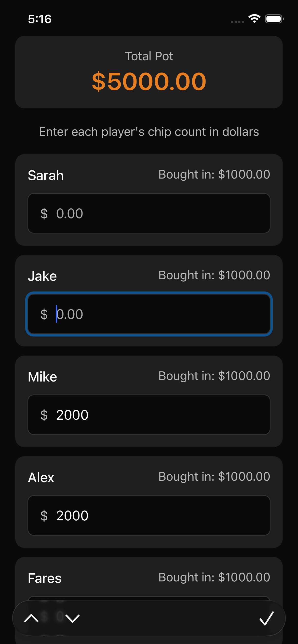298x644 pixels.
Task: Tap the checkmark to finish entry
Action: tap(266, 618)
